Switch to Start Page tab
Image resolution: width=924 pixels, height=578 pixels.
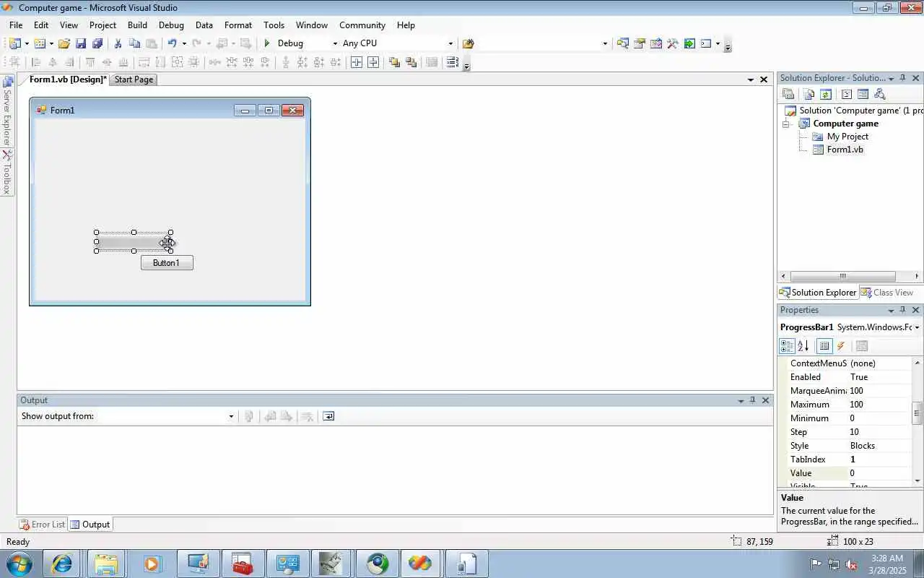pos(134,79)
